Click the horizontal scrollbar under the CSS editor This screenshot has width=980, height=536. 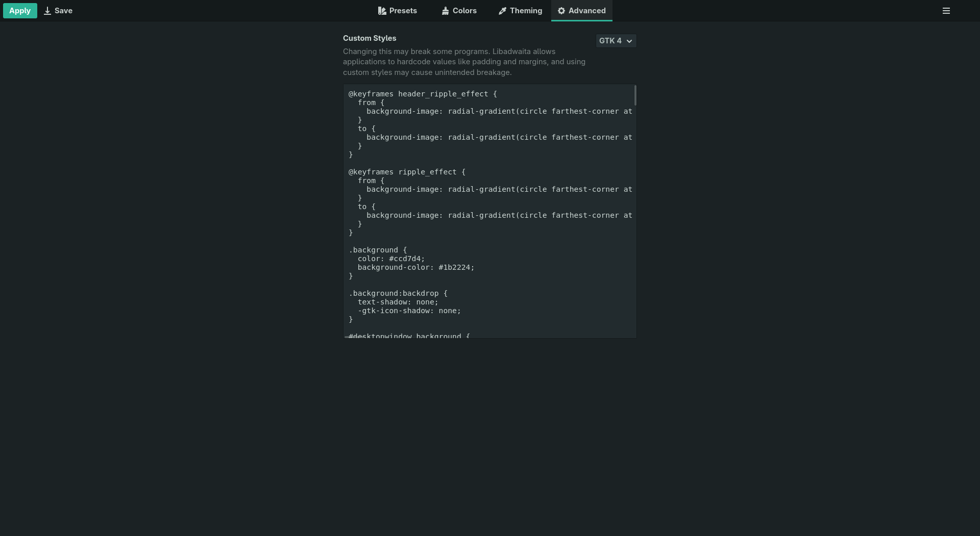point(355,337)
